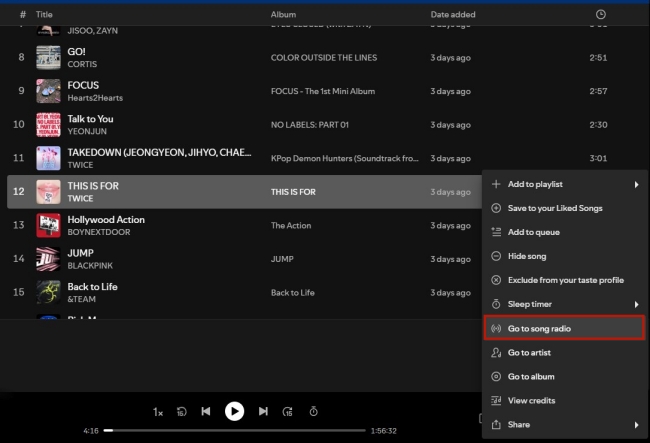This screenshot has width=650, height=443.
Task: Open artist Hearts2Hearts link
Action: point(95,98)
